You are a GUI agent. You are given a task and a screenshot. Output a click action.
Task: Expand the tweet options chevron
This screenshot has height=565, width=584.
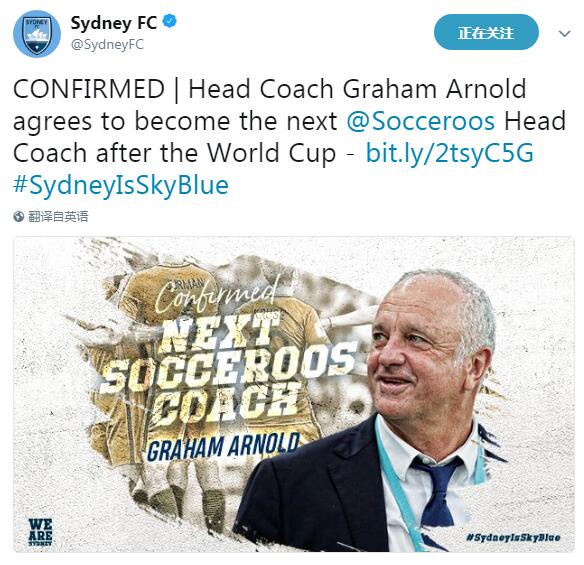[x=565, y=34]
